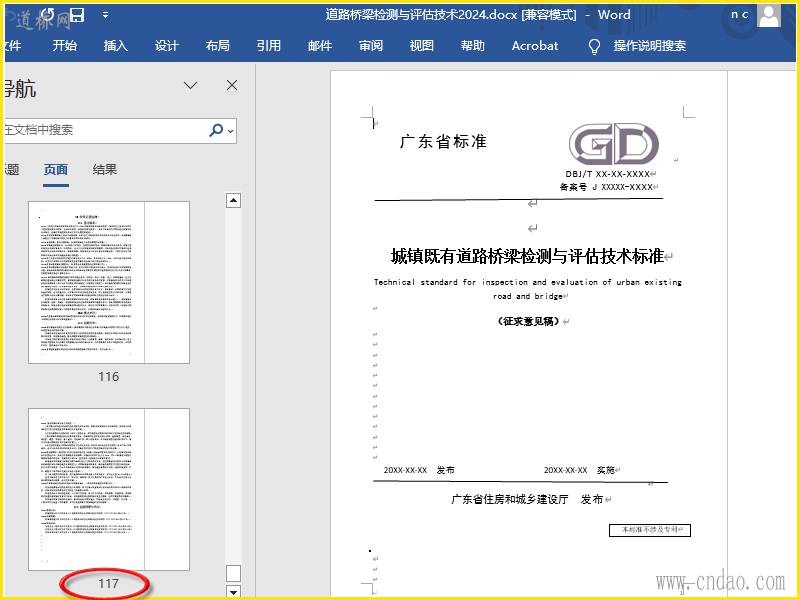
Task: Click thumbnail scrollbar up arrow
Action: click(233, 201)
